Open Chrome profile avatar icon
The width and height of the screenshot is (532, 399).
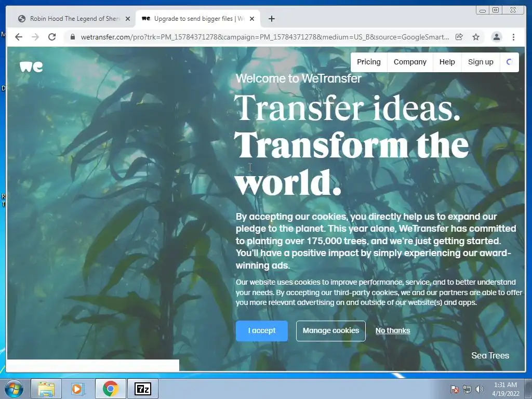(496, 37)
